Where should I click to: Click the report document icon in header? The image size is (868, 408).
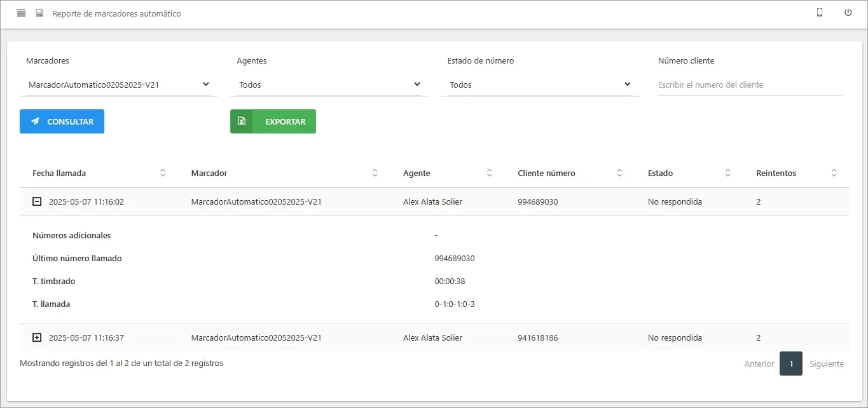coord(39,13)
